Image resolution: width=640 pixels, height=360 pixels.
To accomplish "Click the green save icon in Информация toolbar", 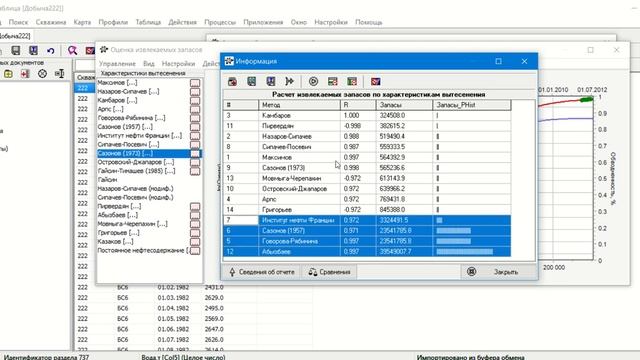I will 251,82.
